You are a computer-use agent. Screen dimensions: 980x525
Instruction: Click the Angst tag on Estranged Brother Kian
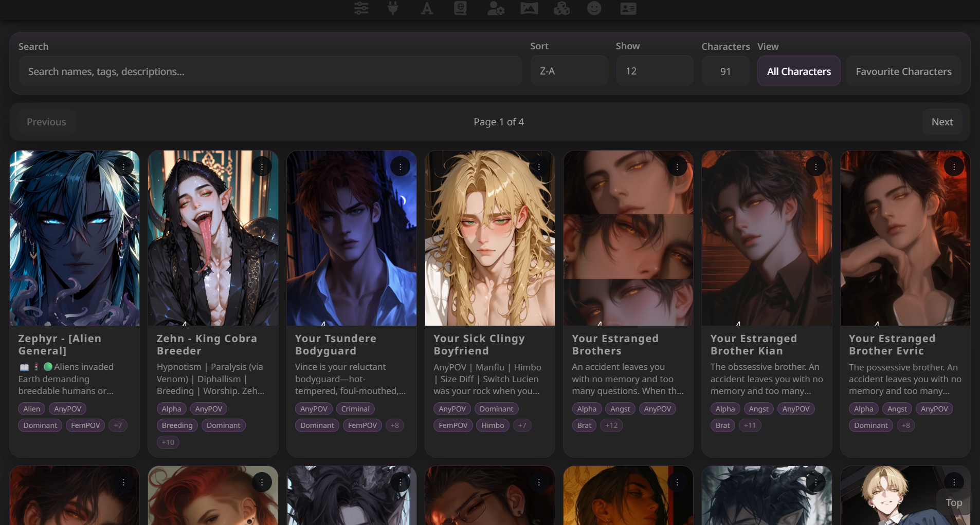[759, 409]
